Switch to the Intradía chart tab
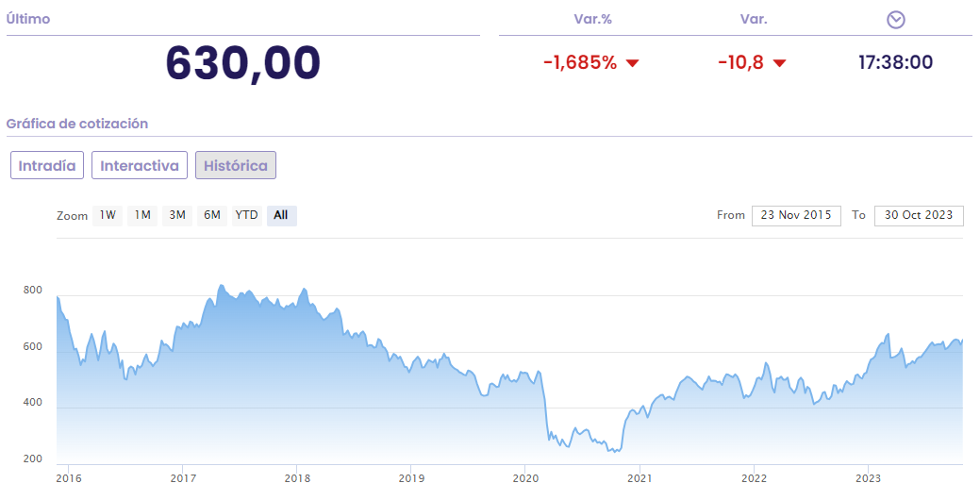 (x=48, y=165)
